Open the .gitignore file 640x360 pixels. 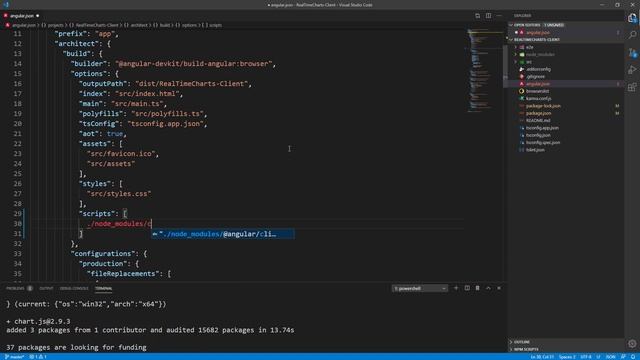(535, 76)
